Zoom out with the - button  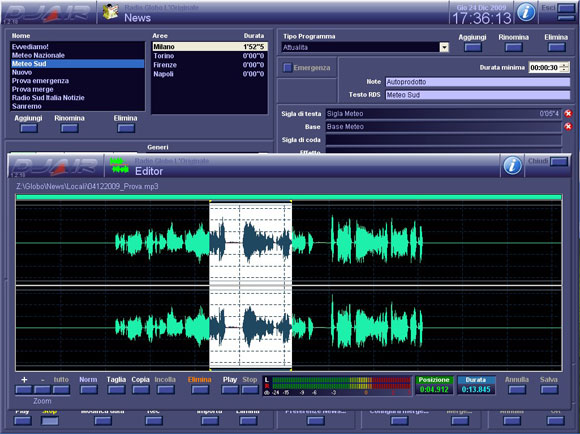43,389
